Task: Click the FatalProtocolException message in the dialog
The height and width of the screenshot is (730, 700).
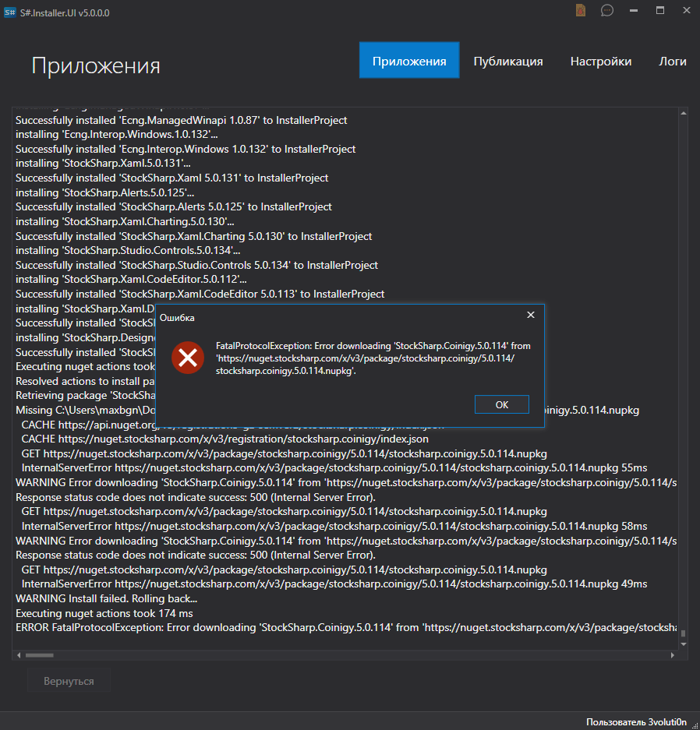Action: point(373,358)
